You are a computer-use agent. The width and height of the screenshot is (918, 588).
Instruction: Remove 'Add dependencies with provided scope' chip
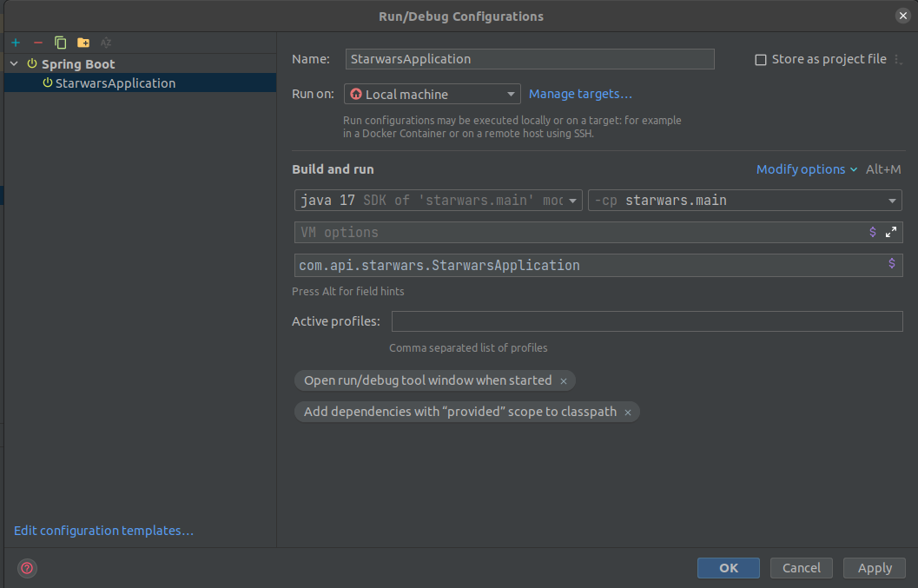pos(628,413)
